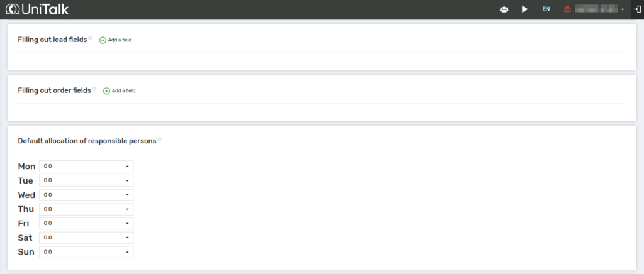Open the Sun responsible person dropdown
This screenshot has width=644, height=274.
[x=86, y=252]
